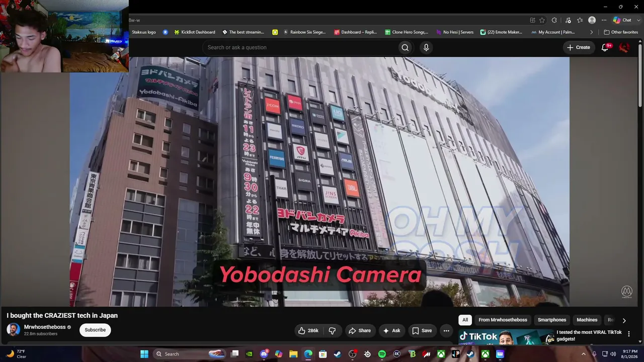The width and height of the screenshot is (644, 362).
Task: Dislike the video
Action: click(332, 330)
